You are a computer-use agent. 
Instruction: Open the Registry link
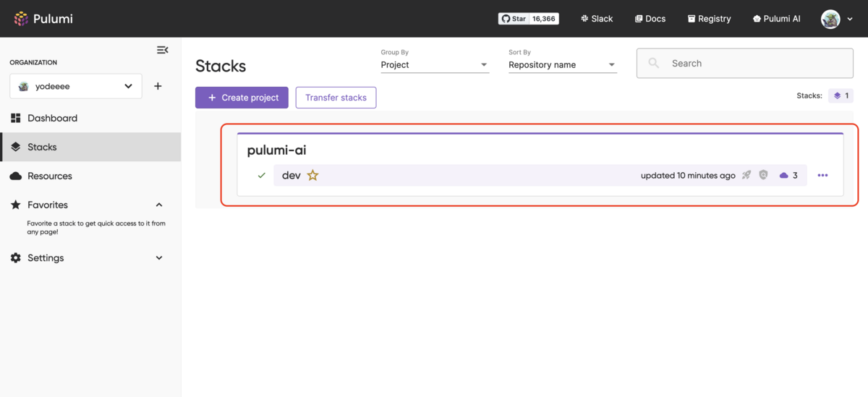(x=709, y=19)
